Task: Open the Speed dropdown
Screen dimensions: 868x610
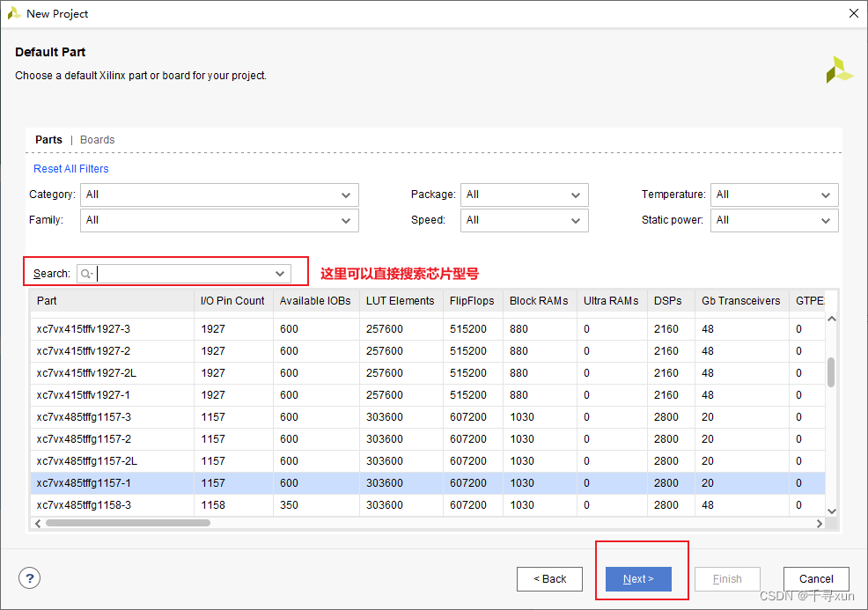Action: click(x=524, y=220)
